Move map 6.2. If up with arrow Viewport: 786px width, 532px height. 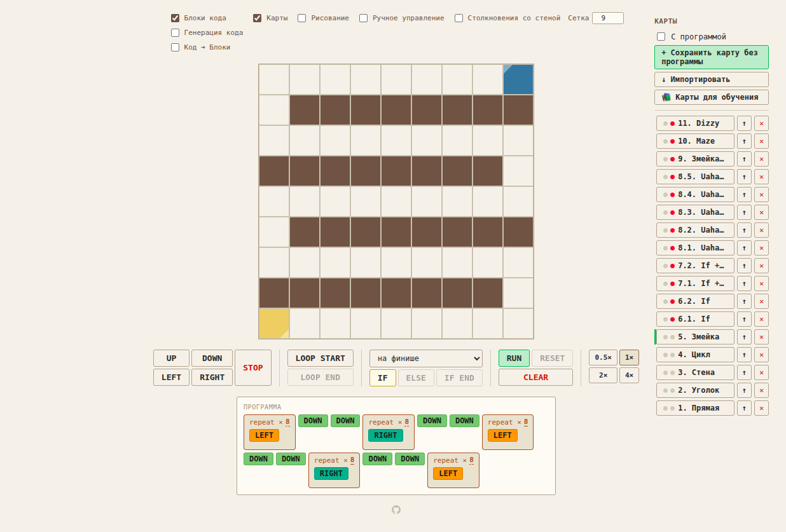point(744,301)
